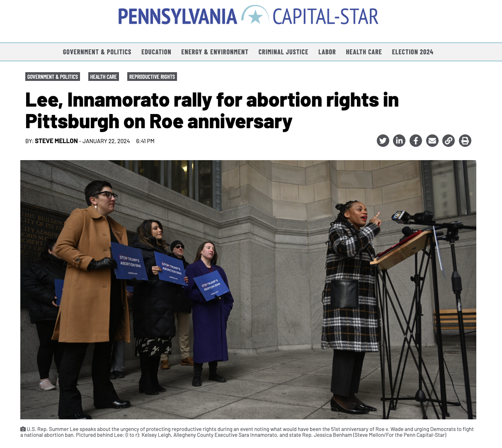Open Criminal Justice nav section

(284, 52)
